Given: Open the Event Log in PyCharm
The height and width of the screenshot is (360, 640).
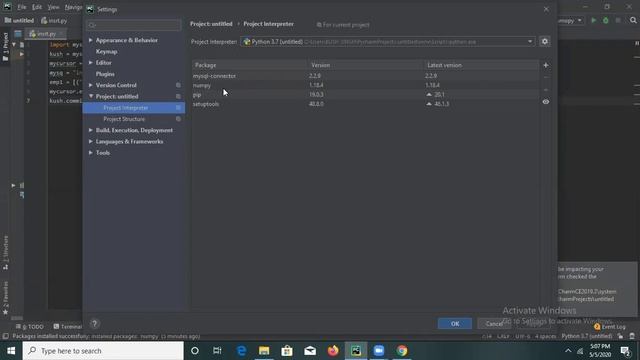Looking at the screenshot, I should [610, 327].
